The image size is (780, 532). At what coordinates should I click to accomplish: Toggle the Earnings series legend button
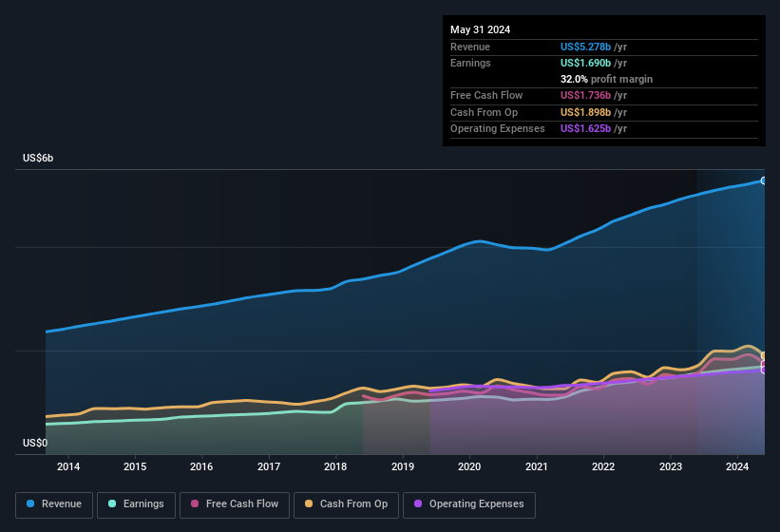[136, 504]
